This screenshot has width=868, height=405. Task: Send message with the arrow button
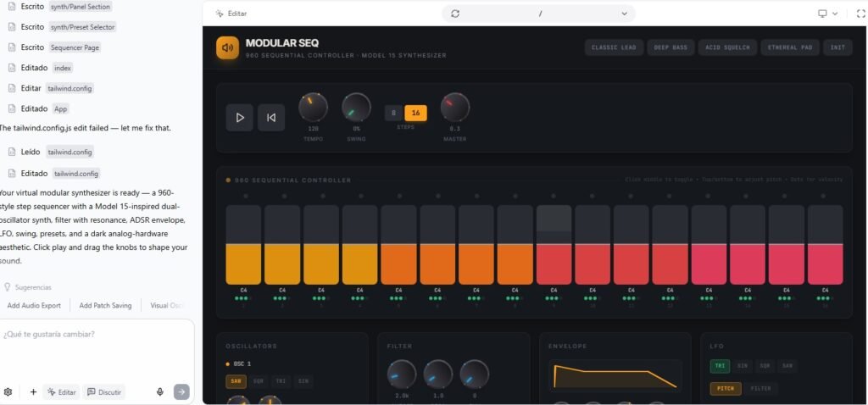pos(181,391)
